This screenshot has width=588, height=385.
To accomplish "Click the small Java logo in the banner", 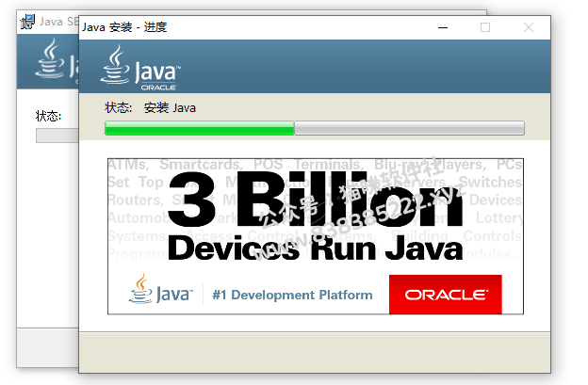I will (x=160, y=289).
